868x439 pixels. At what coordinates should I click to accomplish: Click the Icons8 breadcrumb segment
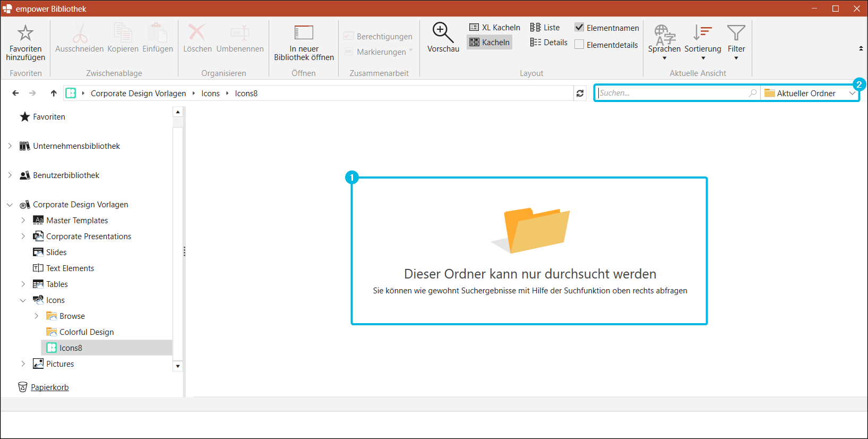pos(246,94)
